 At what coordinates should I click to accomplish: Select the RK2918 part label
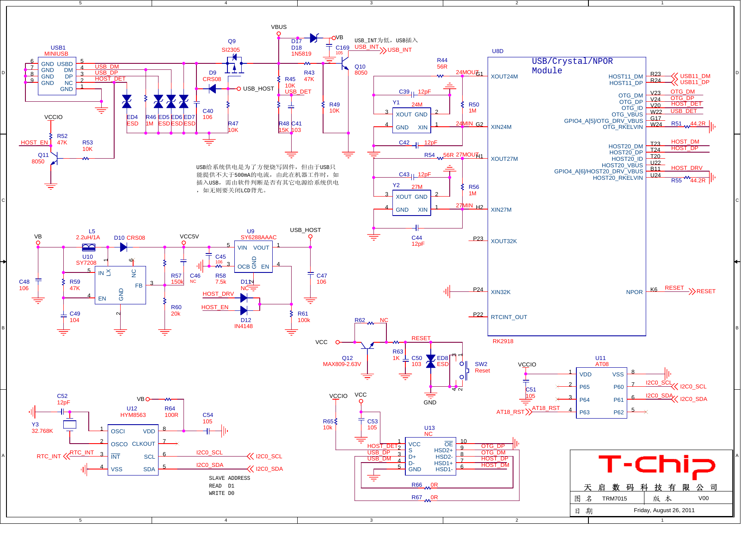click(x=503, y=341)
